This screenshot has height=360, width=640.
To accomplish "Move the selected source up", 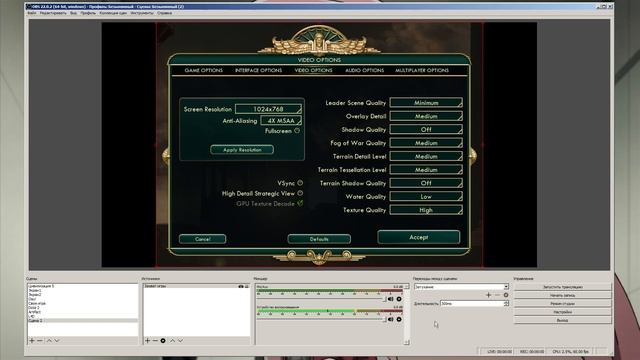I will click(x=172, y=340).
